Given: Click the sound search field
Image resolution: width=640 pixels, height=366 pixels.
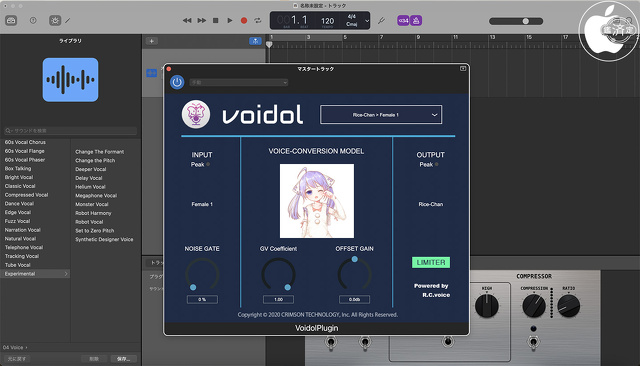Looking at the screenshot, I should tap(70, 131).
